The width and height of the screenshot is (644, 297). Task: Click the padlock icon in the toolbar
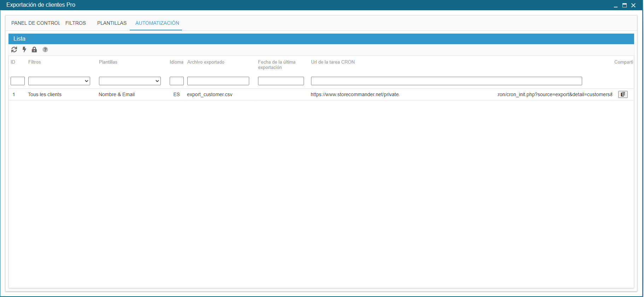(34, 49)
